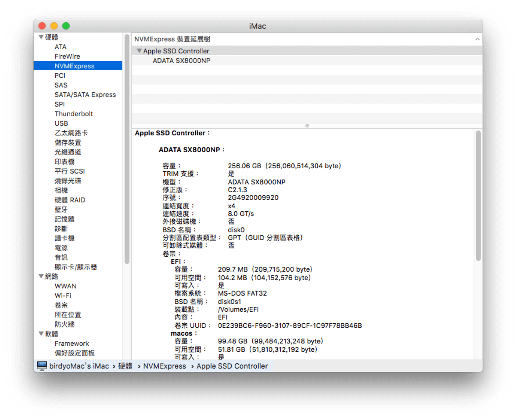Select SATA/SATA Express in the sidebar
Image resolution: width=516 pixels, height=420 pixels.
pyautogui.click(x=85, y=95)
